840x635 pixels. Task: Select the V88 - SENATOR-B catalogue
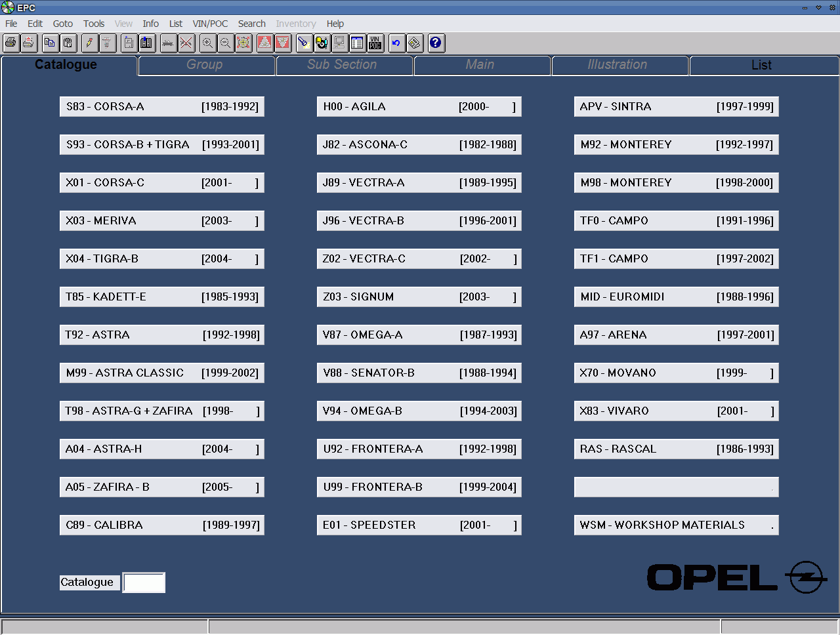(x=419, y=373)
